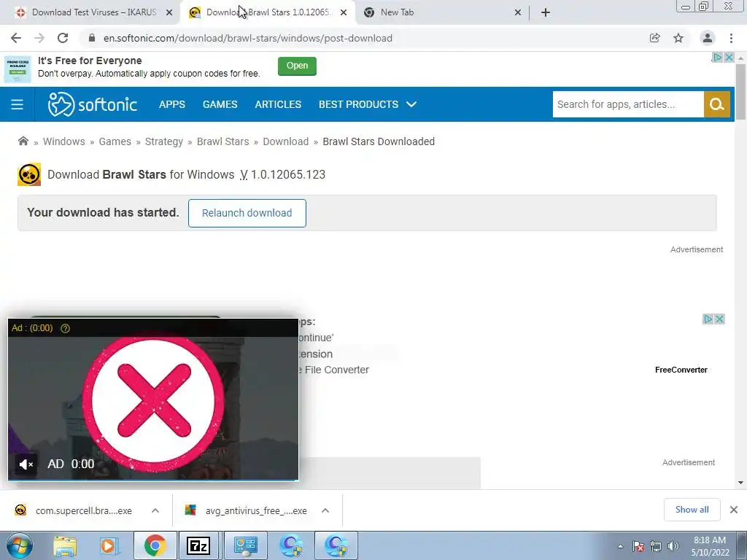Image resolution: width=747 pixels, height=560 pixels.
Task: Select the Download Brawl Stars tab
Action: click(268, 12)
